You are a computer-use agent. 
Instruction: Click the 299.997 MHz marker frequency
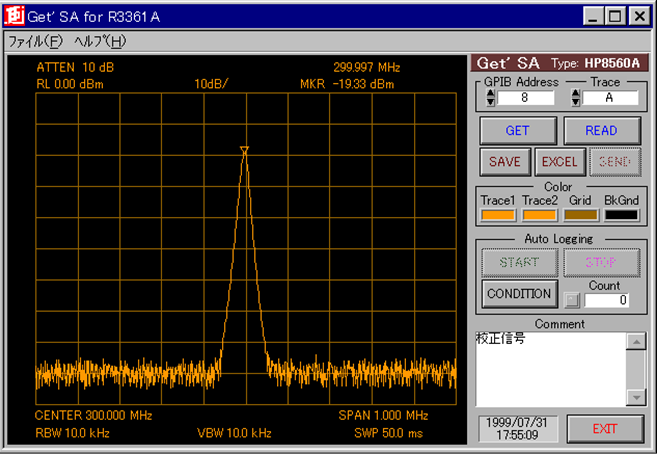pyautogui.click(x=367, y=67)
